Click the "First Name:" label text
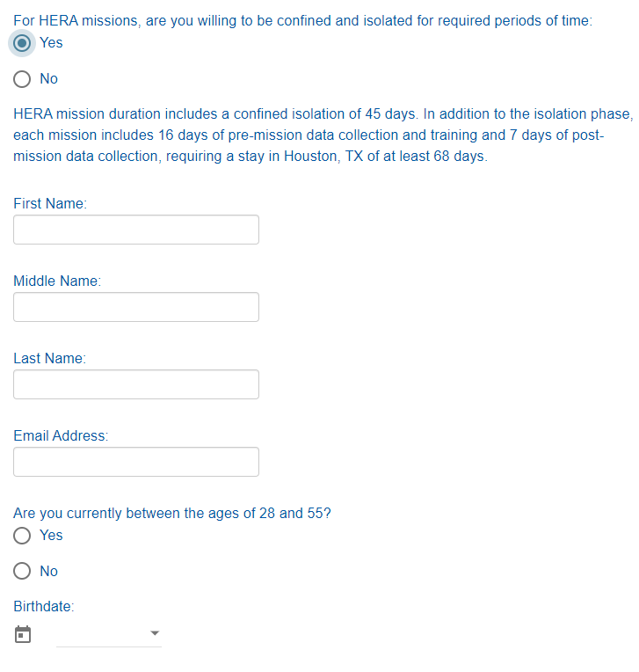The height and width of the screenshot is (672, 639). tap(50, 204)
